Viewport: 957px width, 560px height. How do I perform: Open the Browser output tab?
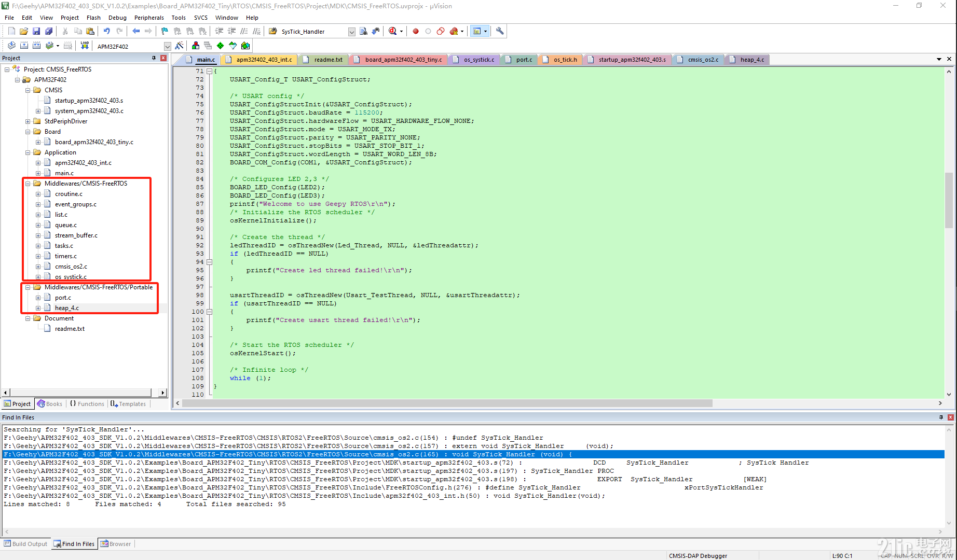[x=116, y=544]
